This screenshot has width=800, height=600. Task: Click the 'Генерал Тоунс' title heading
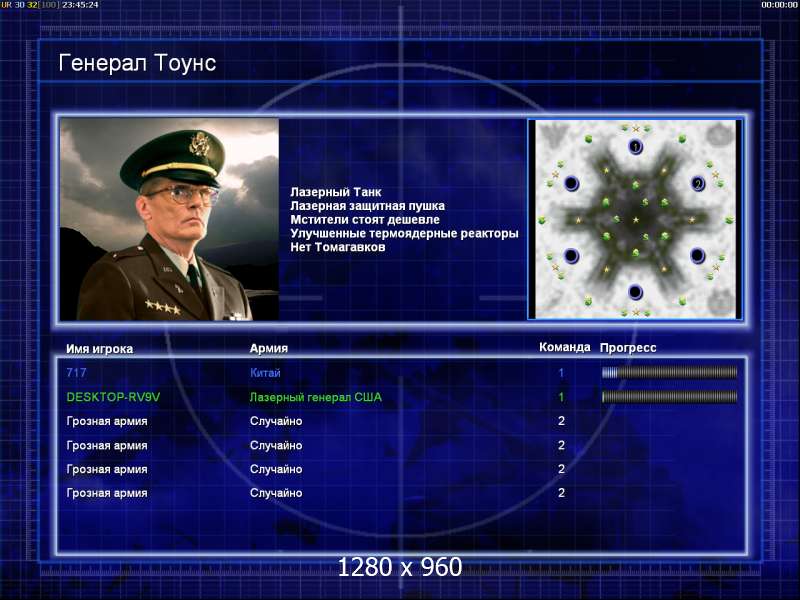tap(137, 63)
